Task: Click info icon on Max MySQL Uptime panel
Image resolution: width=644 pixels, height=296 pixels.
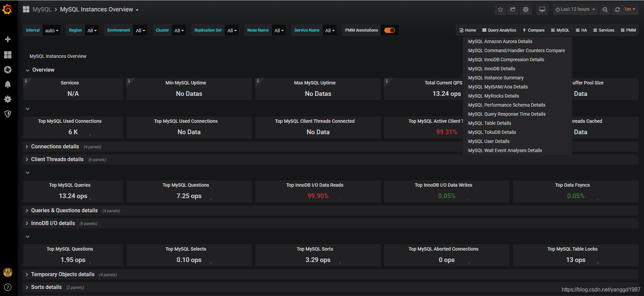Action: pos(258,81)
